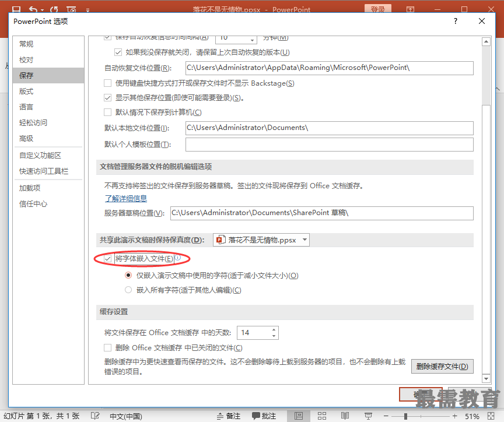Select 校对 category in options sidebar

tap(48, 59)
